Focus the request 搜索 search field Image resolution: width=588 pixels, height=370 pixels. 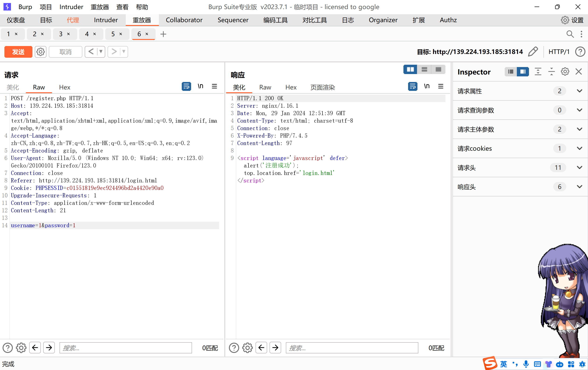click(x=126, y=348)
